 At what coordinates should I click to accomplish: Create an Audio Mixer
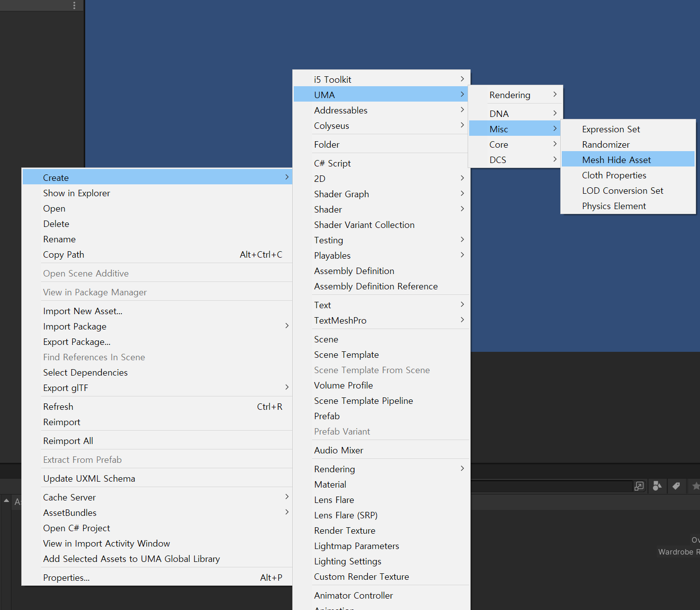pyautogui.click(x=381, y=450)
